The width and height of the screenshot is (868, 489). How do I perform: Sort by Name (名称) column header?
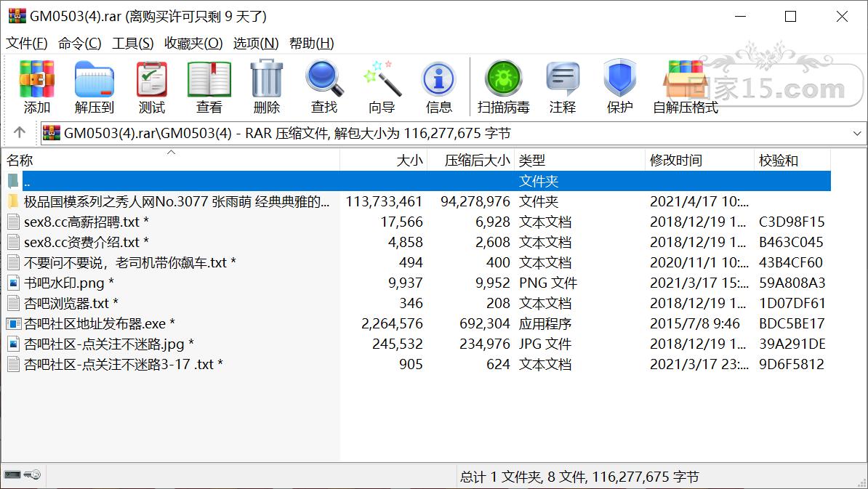pyautogui.click(x=171, y=161)
